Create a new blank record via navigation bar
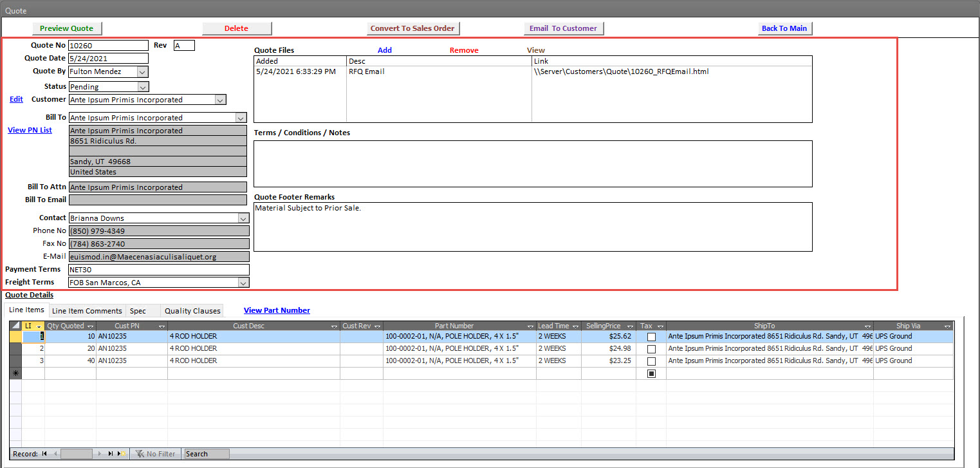 coord(121,454)
